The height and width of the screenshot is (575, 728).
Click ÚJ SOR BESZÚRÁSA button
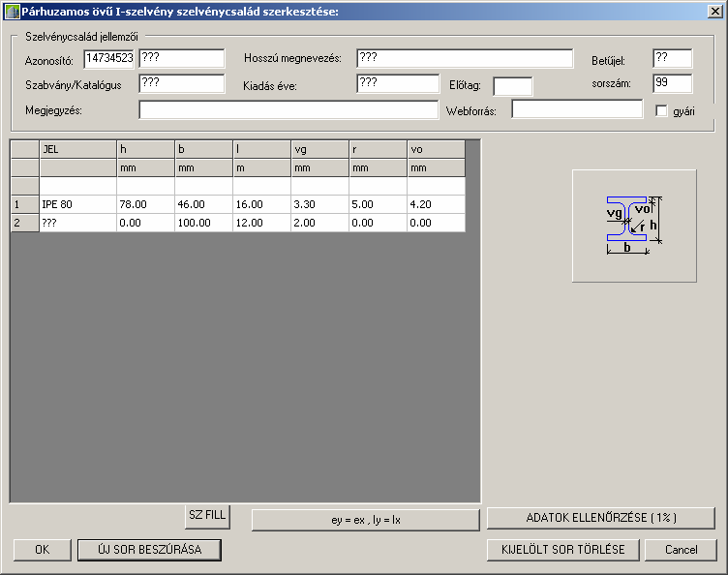(x=149, y=550)
